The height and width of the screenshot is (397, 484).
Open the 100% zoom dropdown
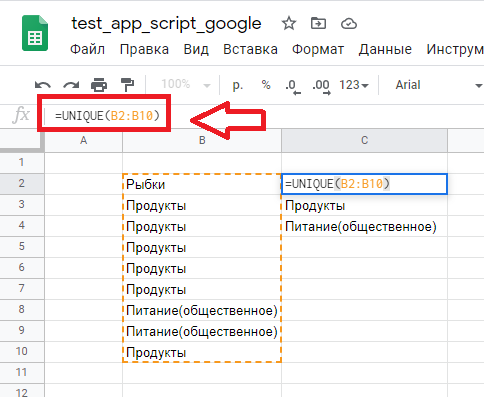point(186,84)
